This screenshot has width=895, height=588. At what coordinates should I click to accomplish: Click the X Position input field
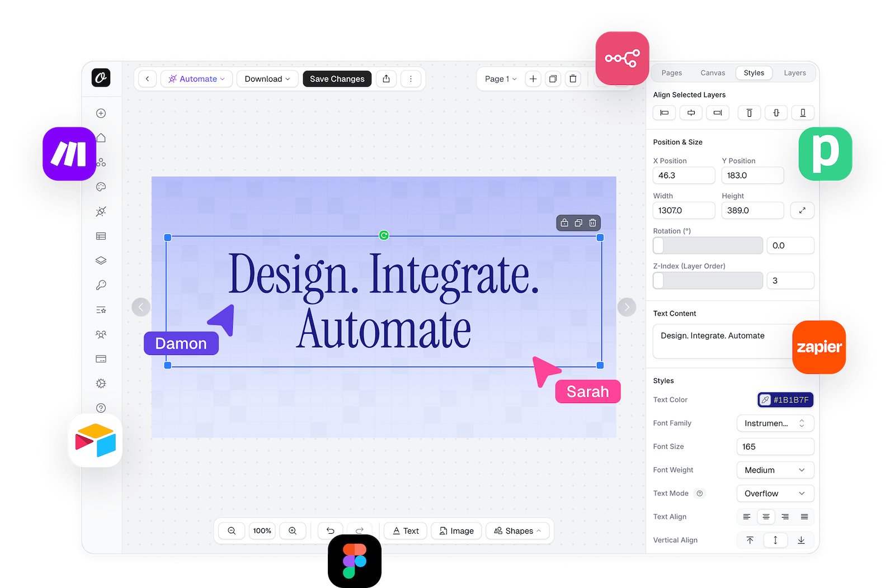pos(684,176)
